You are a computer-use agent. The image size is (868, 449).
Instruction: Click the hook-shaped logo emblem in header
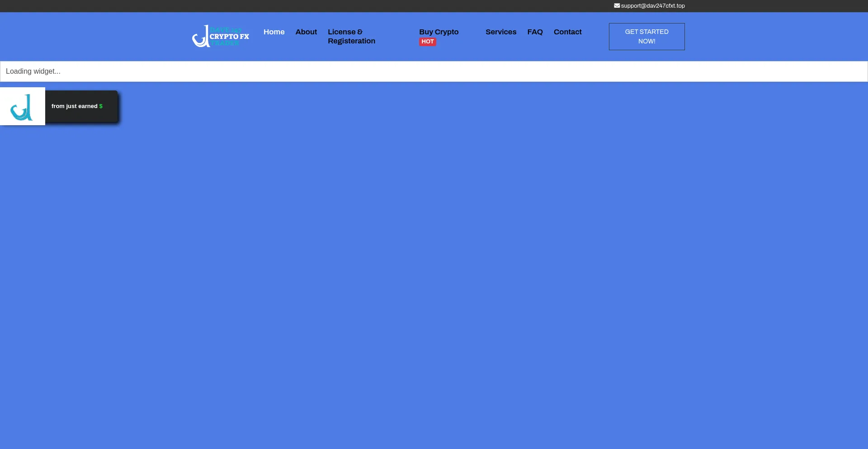[x=200, y=37]
